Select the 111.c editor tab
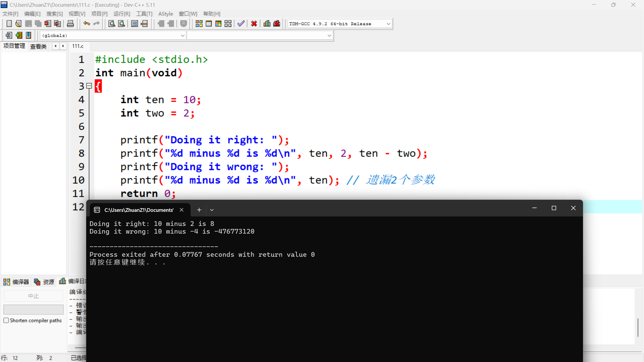 (x=77, y=46)
